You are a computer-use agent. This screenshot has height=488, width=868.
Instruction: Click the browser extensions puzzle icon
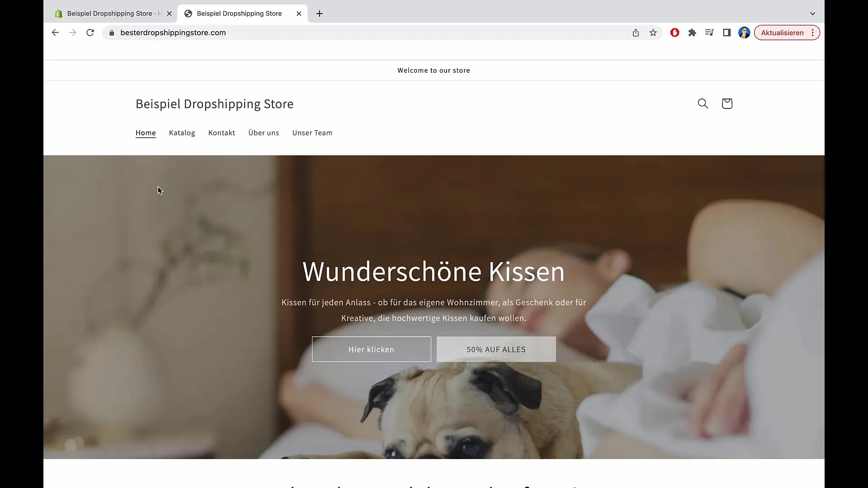[692, 33]
